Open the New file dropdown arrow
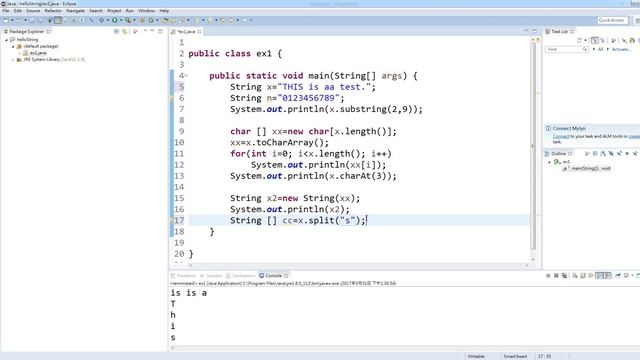The width and height of the screenshot is (640, 360). pyautogui.click(x=12, y=20)
